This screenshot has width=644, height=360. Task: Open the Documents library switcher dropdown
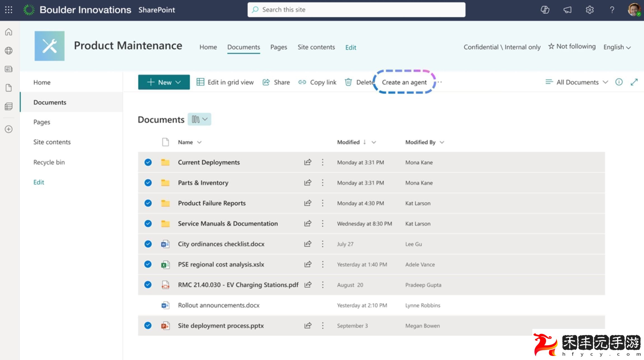[x=199, y=119]
